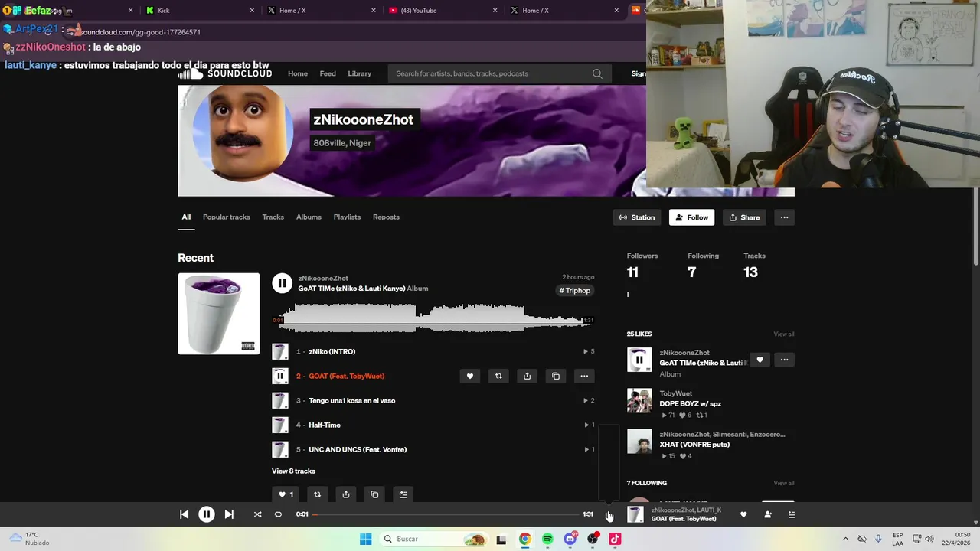Play track 5 UNC AND UNCS (Feat. Vonfre)
Screen dimensions: 980x551
click(x=358, y=449)
